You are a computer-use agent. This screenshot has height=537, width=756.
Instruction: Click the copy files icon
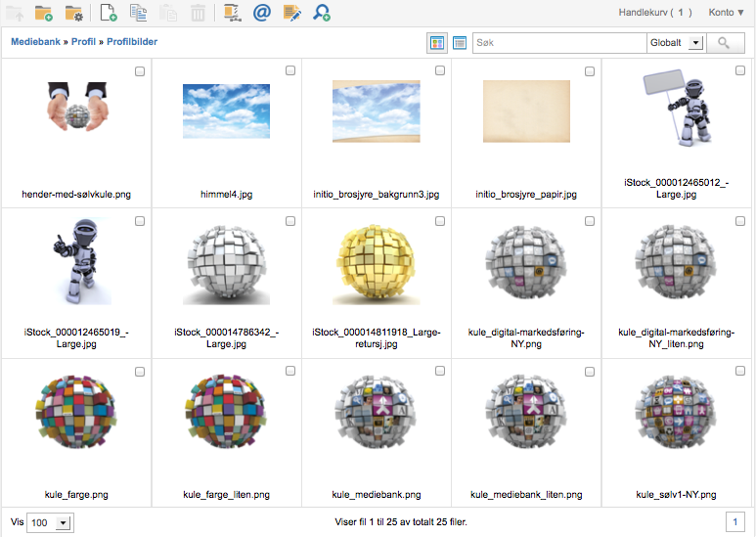tap(138, 13)
